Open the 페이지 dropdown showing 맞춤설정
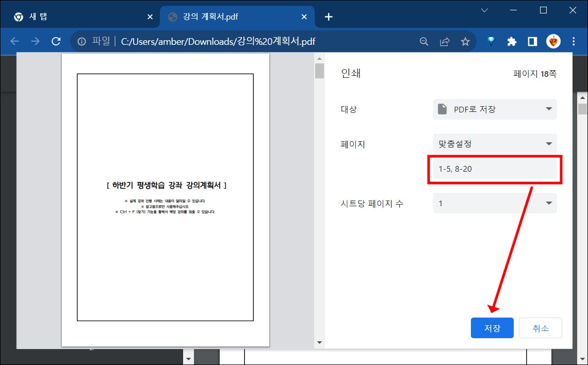 494,143
